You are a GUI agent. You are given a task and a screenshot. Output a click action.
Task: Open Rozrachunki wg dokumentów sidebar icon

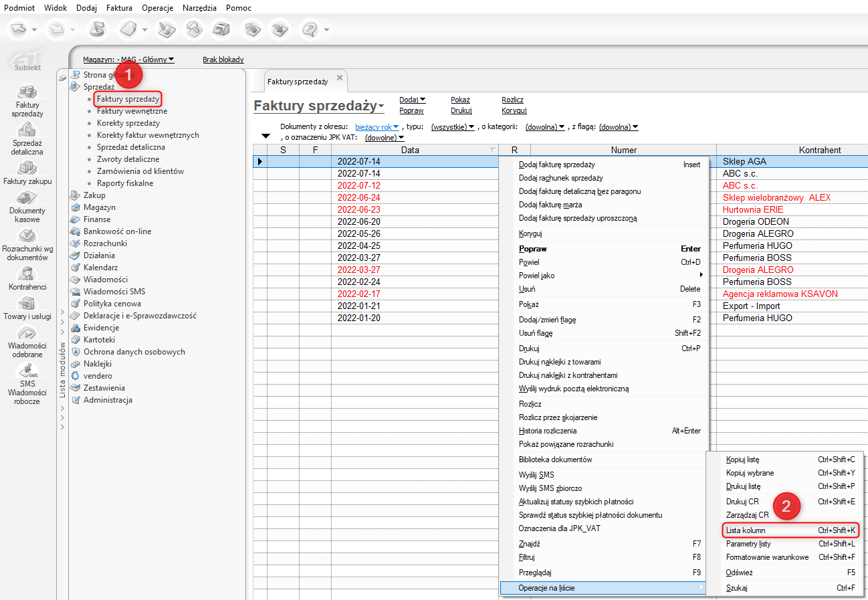coord(27,236)
